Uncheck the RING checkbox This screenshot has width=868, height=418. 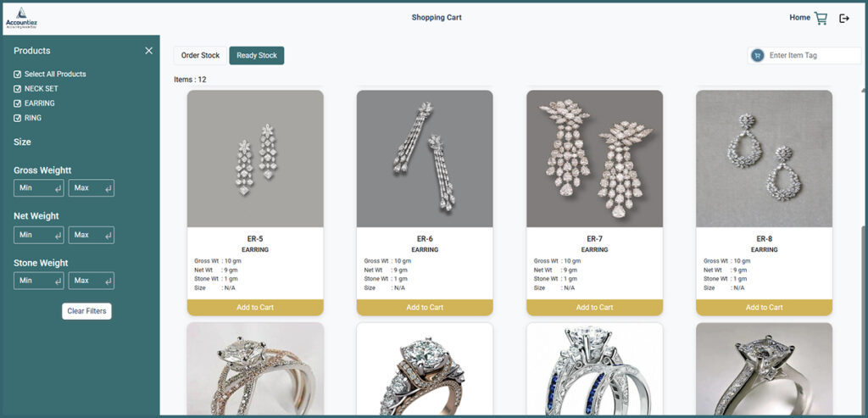[17, 118]
